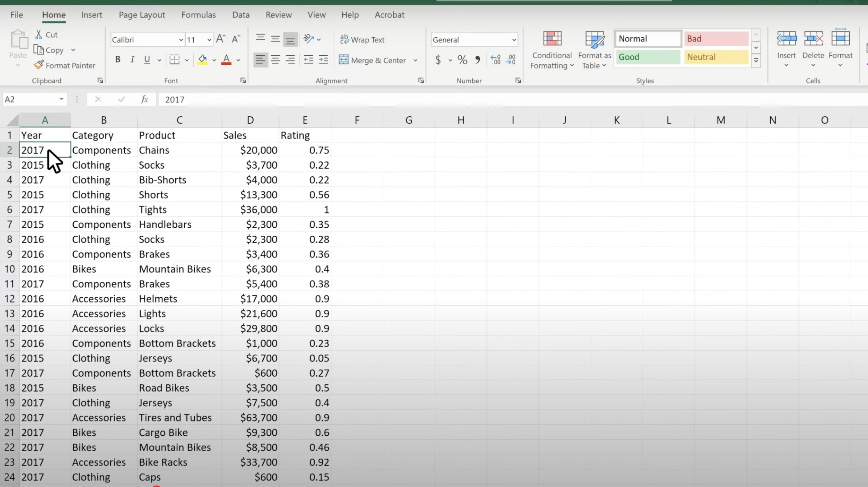Expand the Merge & Center dropdown arrow
Image resolution: width=868 pixels, height=487 pixels.
(415, 60)
